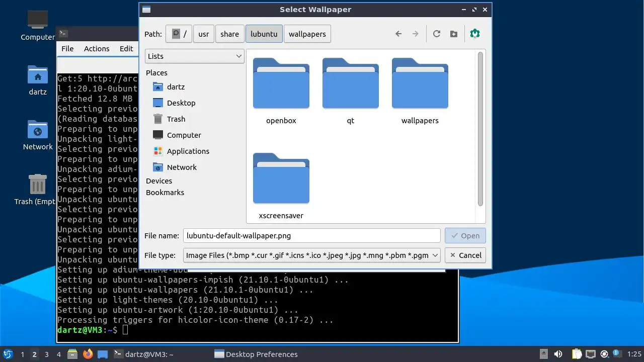Screen dimensions: 644x362
Task: Click the 1:25 clock
Action: (x=634, y=354)
